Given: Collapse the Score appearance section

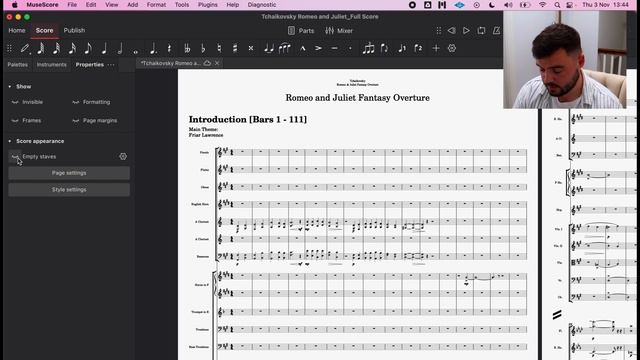Looking at the screenshot, I should tap(10, 141).
